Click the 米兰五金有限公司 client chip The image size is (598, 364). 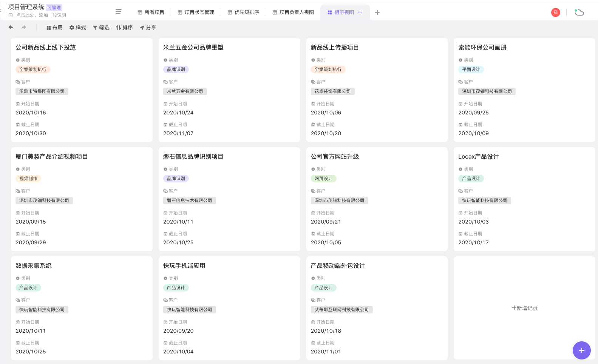point(185,91)
